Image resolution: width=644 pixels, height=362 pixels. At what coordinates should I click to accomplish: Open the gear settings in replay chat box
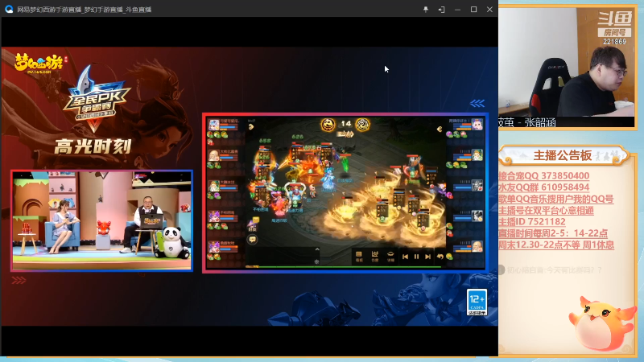point(316,261)
